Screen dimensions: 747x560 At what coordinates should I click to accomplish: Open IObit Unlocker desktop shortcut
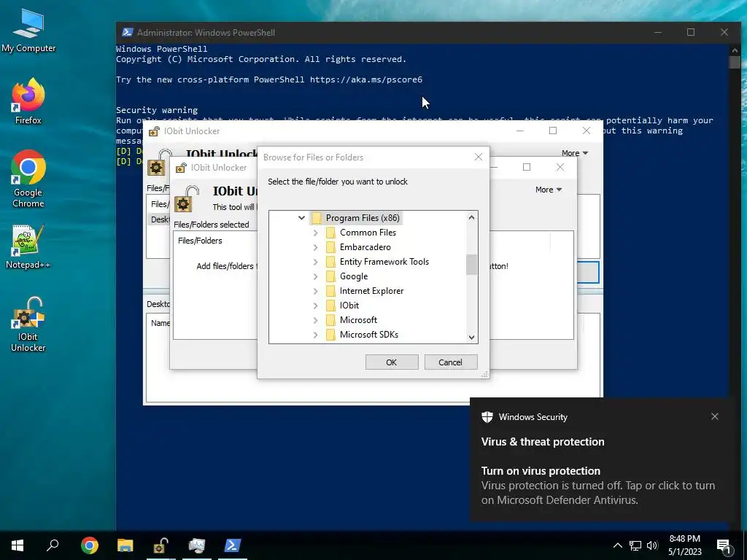(28, 324)
